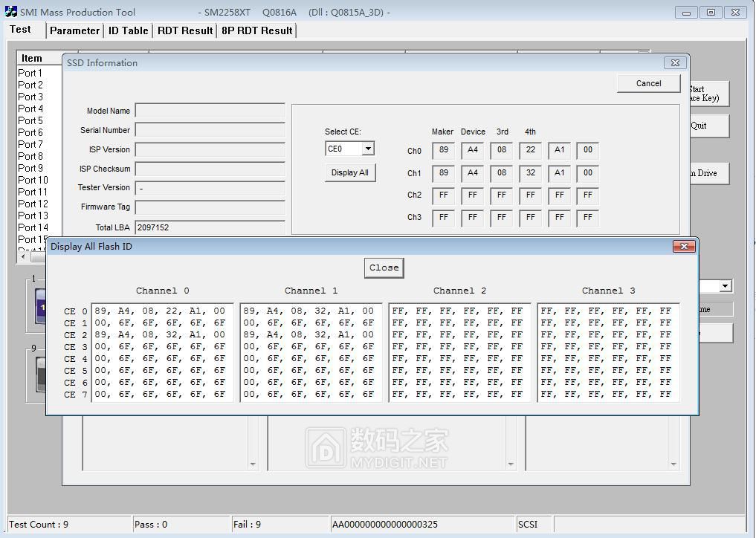Select Port 12 in the Item list
Image resolution: width=756 pixels, height=538 pixels.
[x=33, y=204]
